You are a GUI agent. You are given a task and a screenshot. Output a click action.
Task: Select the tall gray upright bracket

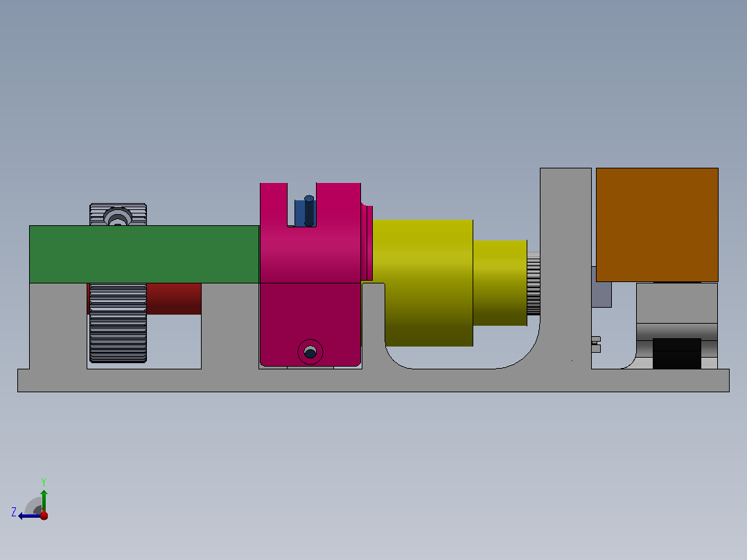[x=565, y=268]
